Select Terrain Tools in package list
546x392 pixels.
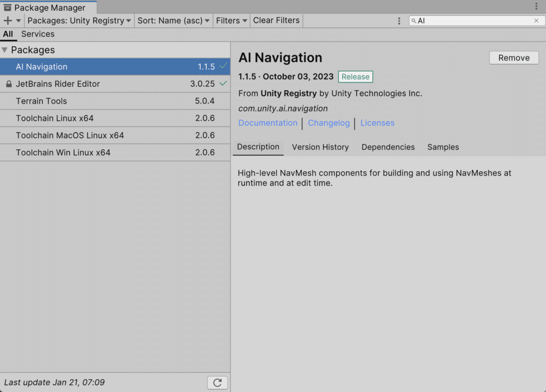(x=42, y=101)
